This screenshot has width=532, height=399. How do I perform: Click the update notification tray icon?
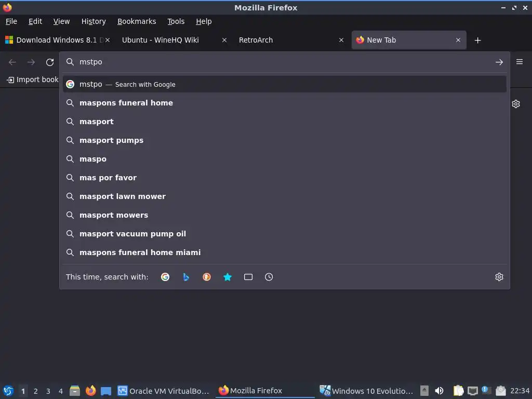point(486,391)
